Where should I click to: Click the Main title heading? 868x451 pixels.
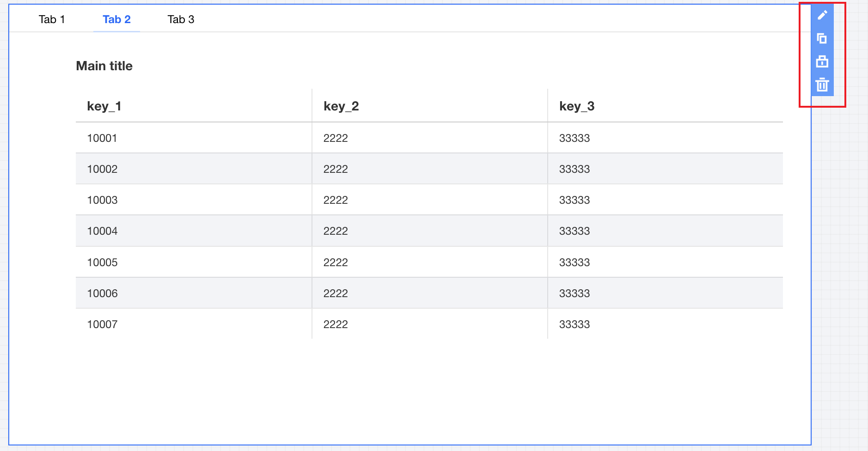pos(104,66)
